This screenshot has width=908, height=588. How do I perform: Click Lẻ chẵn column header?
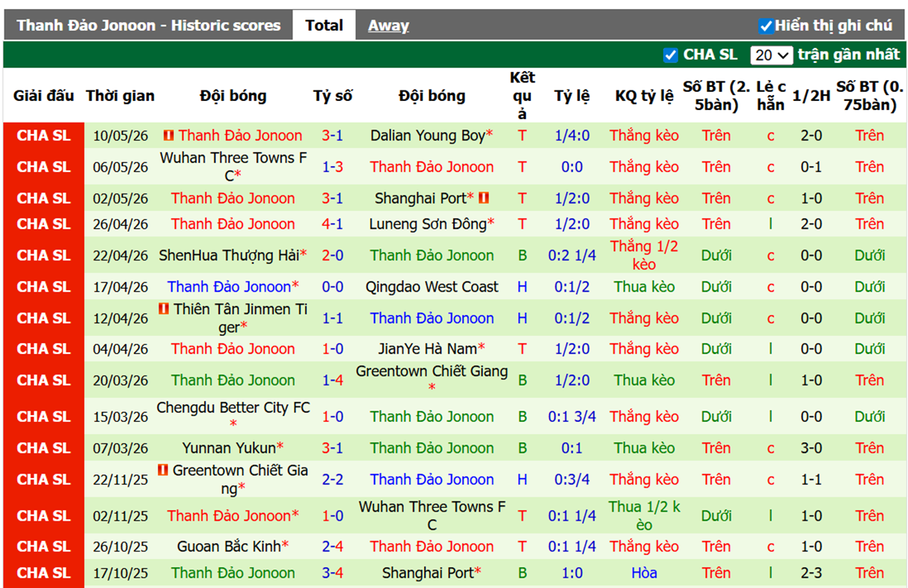pyautogui.click(x=770, y=96)
